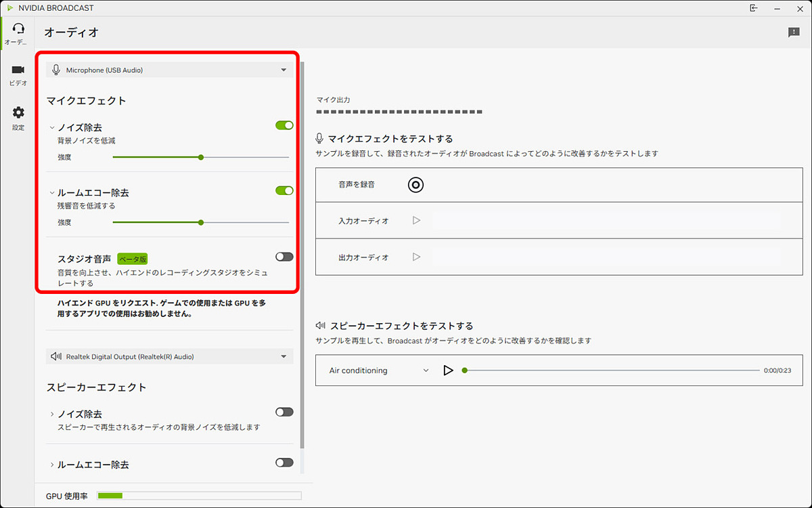Start recording with the 音声を録音 button

pyautogui.click(x=415, y=184)
